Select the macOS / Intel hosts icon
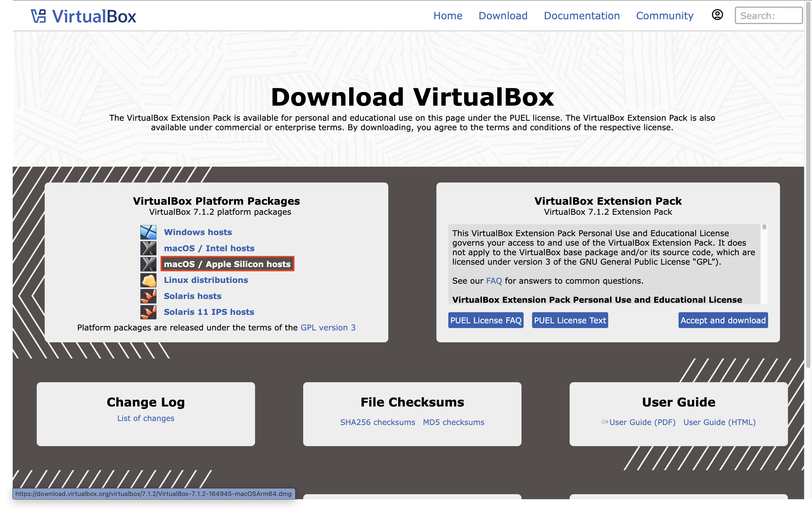Image resolution: width=812 pixels, height=514 pixels. tap(148, 248)
